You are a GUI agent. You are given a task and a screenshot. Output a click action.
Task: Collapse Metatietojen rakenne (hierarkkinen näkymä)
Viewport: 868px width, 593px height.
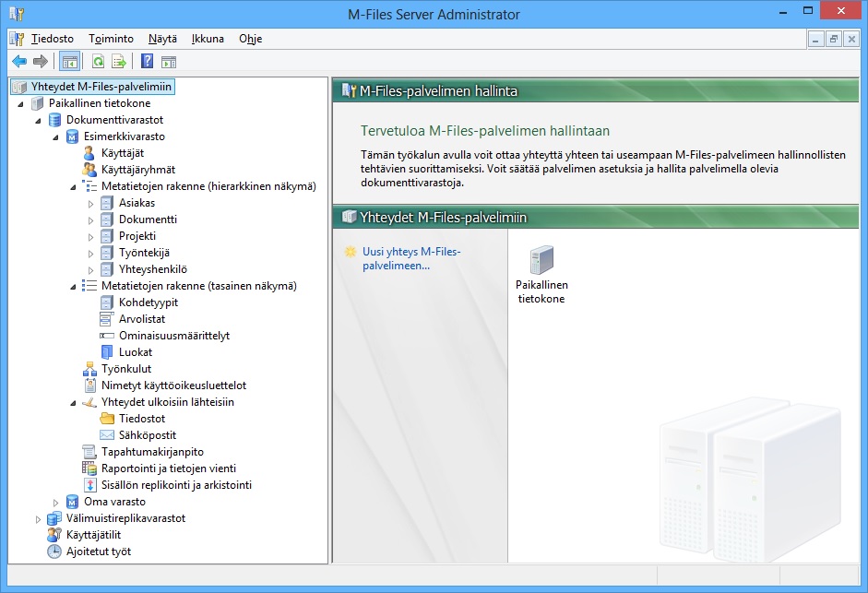73,186
